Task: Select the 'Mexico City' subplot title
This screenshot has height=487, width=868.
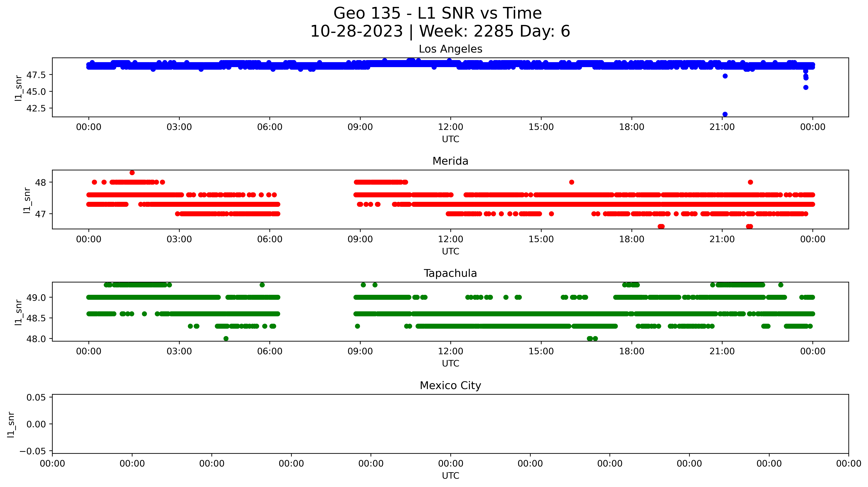Action: pos(451,386)
